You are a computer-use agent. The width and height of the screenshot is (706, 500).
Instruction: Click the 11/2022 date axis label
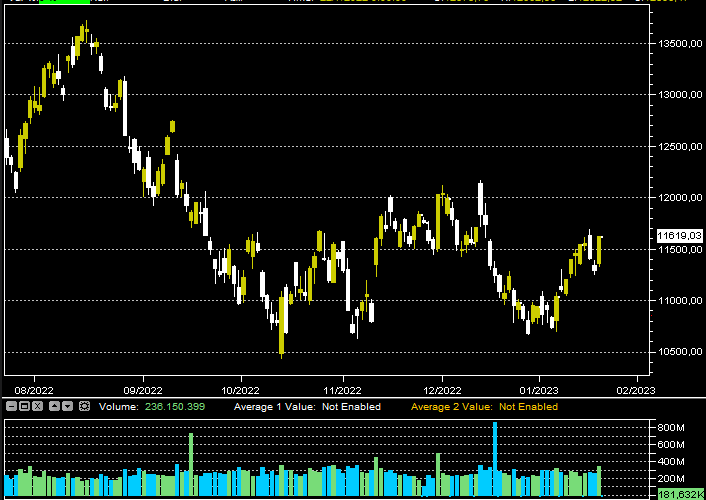[343, 390]
